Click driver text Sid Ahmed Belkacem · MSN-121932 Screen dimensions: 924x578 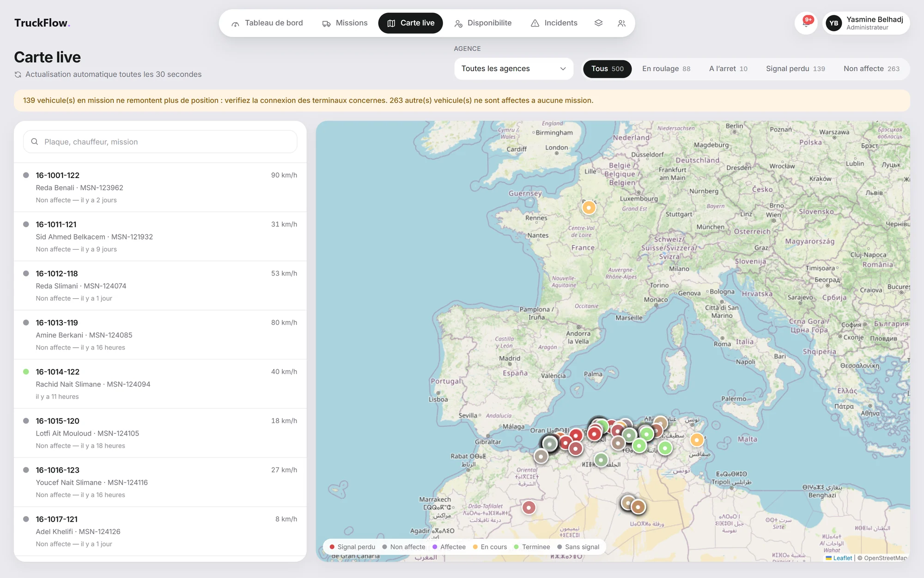click(94, 237)
